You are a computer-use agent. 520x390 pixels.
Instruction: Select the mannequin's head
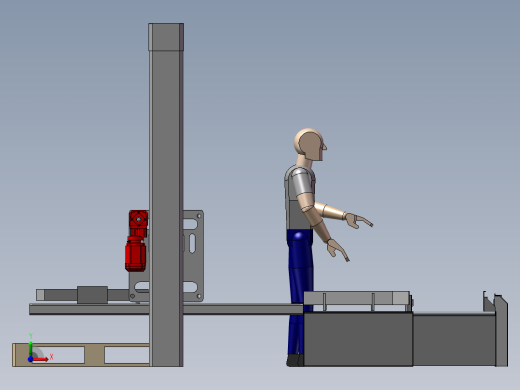(310, 145)
